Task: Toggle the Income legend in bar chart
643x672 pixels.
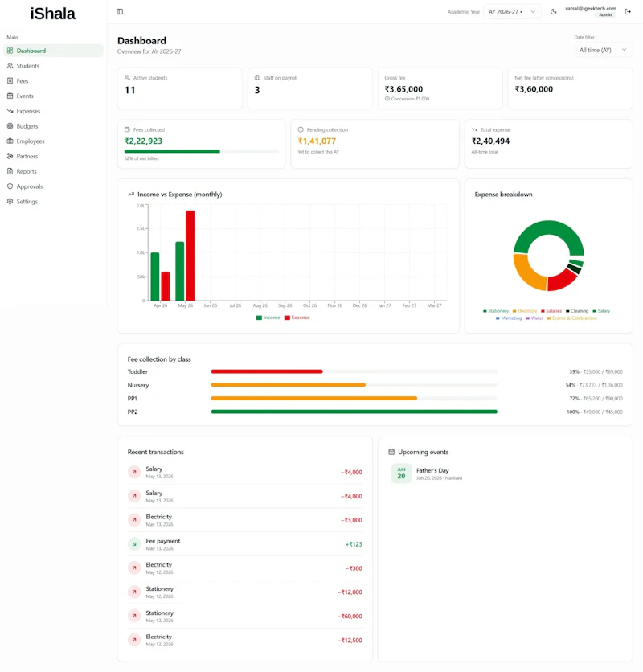Action: pos(268,318)
